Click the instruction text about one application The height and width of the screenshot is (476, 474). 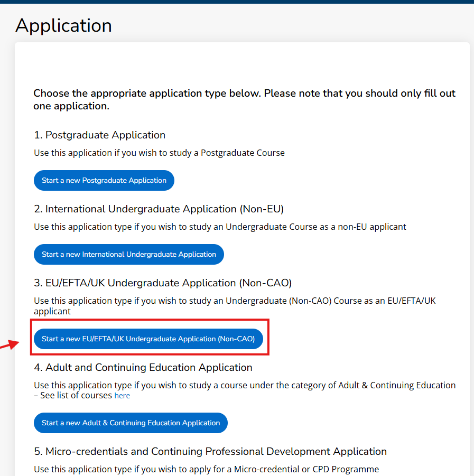[x=244, y=100]
